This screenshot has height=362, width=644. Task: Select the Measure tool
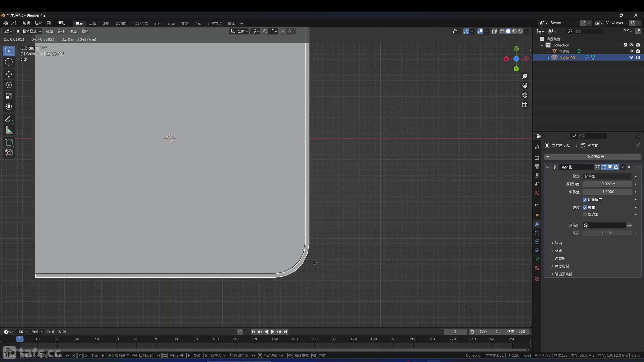(9, 130)
